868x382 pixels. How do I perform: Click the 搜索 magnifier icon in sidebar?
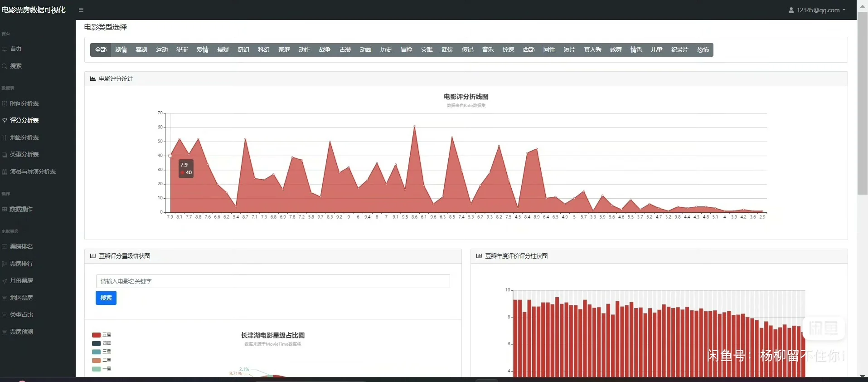(5, 66)
